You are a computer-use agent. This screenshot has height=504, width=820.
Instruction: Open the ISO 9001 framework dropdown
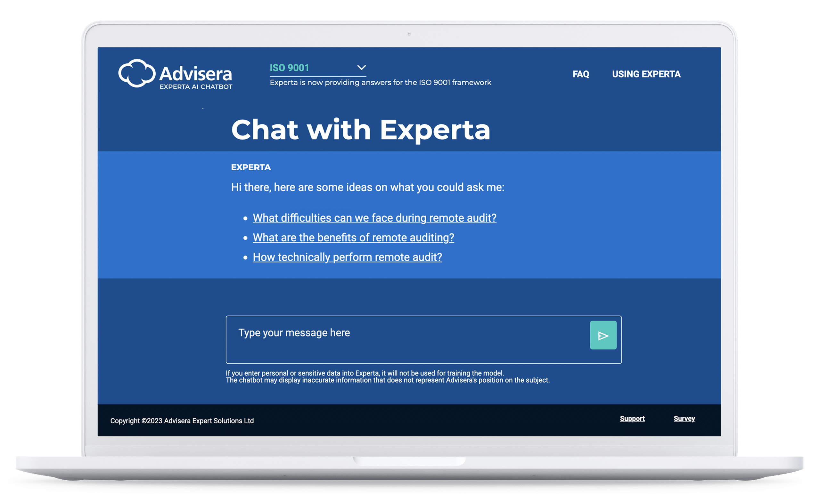pyautogui.click(x=361, y=67)
